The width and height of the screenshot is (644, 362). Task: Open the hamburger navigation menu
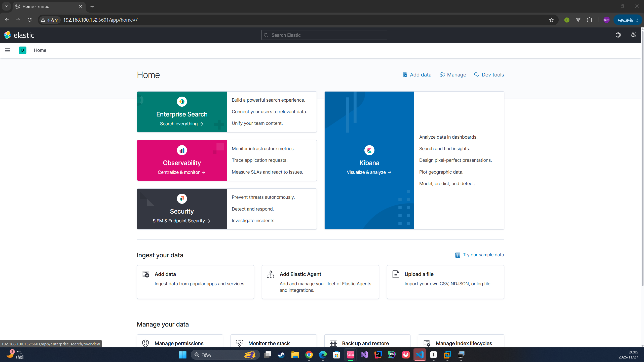pyautogui.click(x=8, y=50)
